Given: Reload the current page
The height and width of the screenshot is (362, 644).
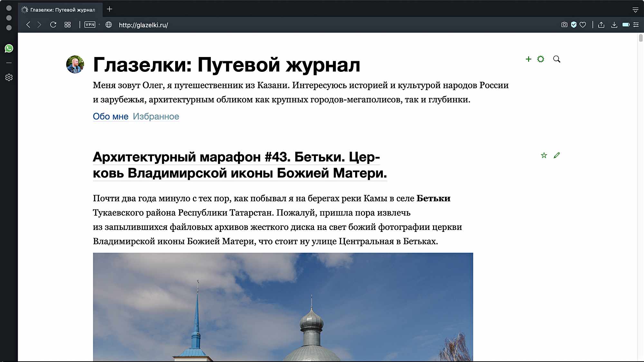Looking at the screenshot, I should [53, 25].
